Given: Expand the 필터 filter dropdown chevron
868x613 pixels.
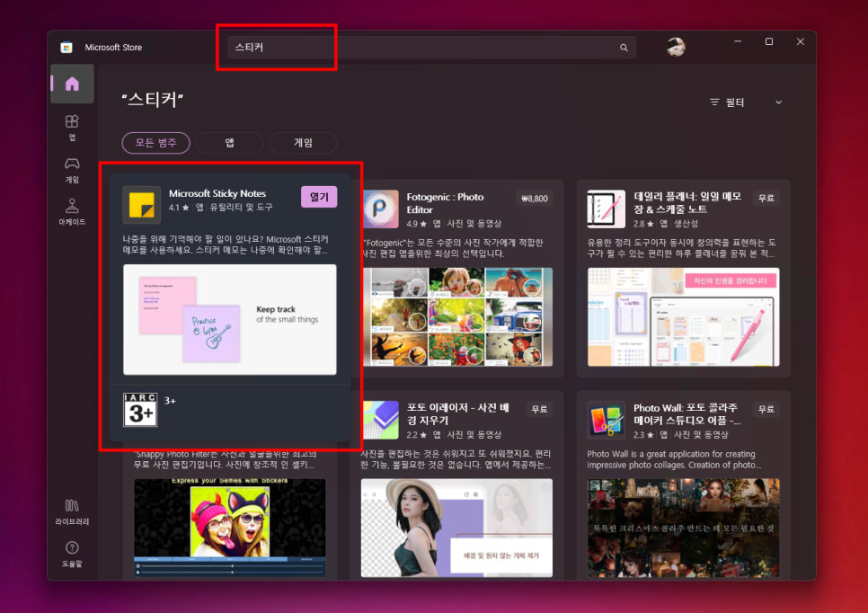Looking at the screenshot, I should tap(778, 102).
